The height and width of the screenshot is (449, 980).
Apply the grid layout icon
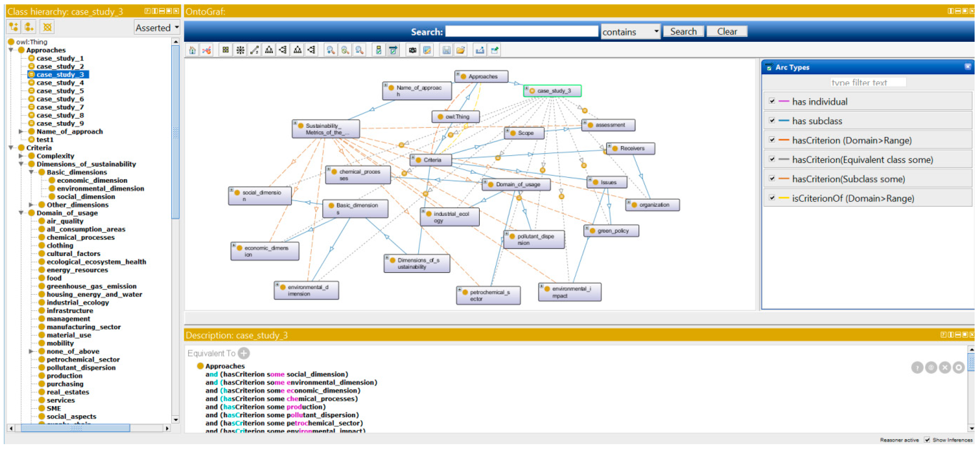coord(225,50)
